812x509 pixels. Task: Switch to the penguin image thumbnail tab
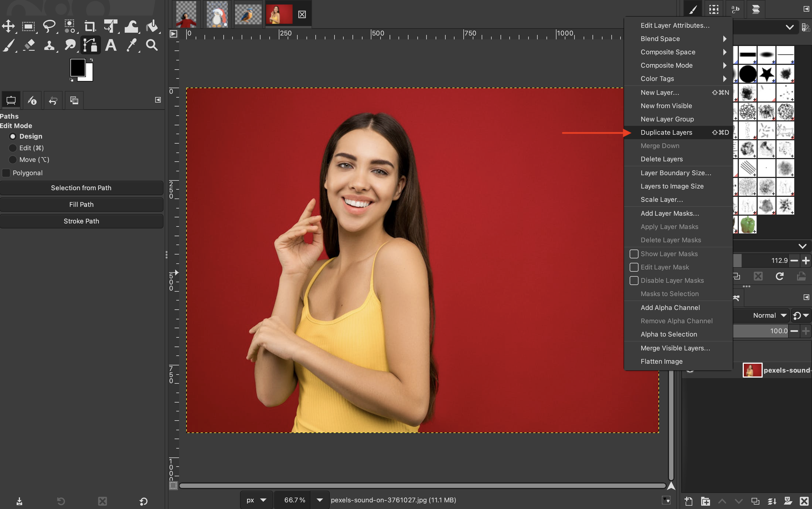(x=217, y=14)
